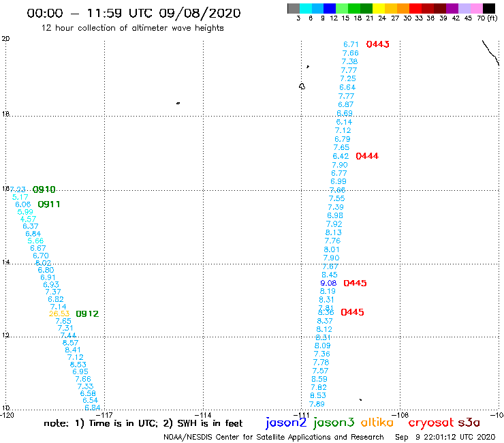Click the dark blue 9.08 wave height
Screen dimensions: 504x443
click(328, 283)
